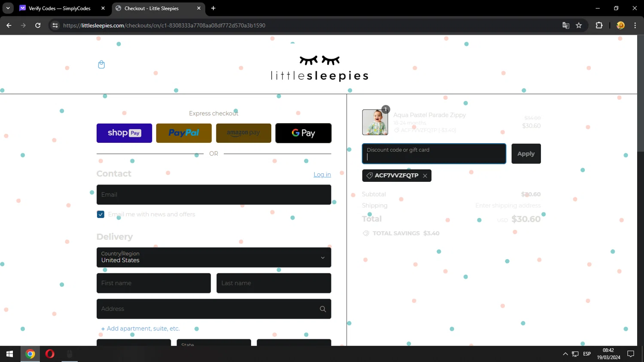Focus the Email input field
Screen dimensions: 644x362
(214, 195)
